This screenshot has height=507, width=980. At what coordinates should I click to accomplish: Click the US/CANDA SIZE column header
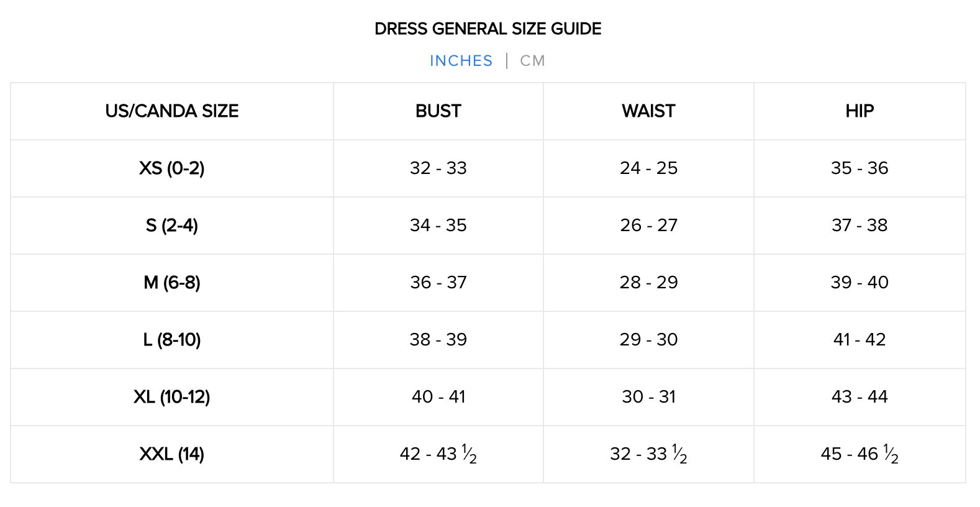(x=172, y=111)
